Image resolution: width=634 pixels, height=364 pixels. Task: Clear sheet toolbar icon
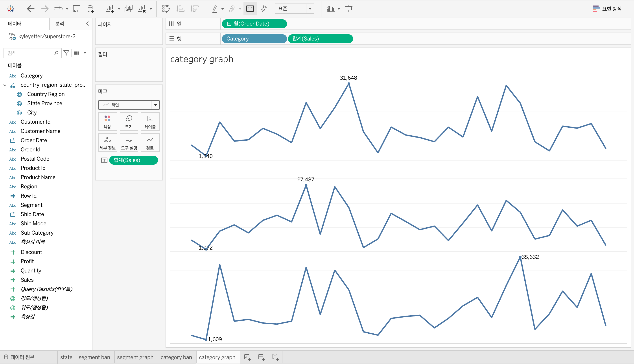[x=142, y=9]
